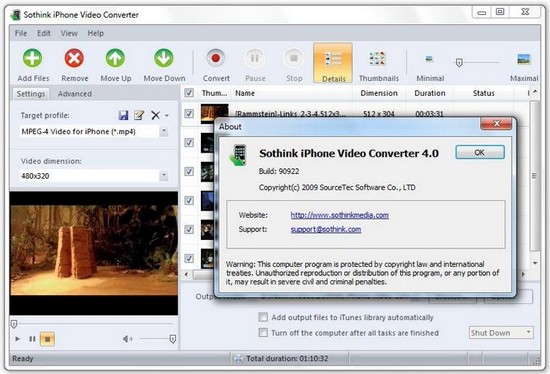Click the preview seek slider handle
The image size is (550, 374).
(14, 324)
